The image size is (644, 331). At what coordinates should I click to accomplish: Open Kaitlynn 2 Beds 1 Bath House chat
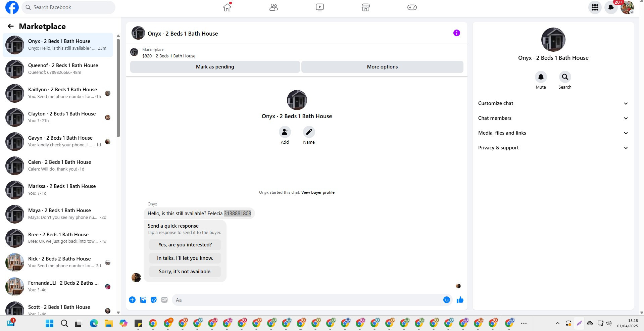[58, 93]
